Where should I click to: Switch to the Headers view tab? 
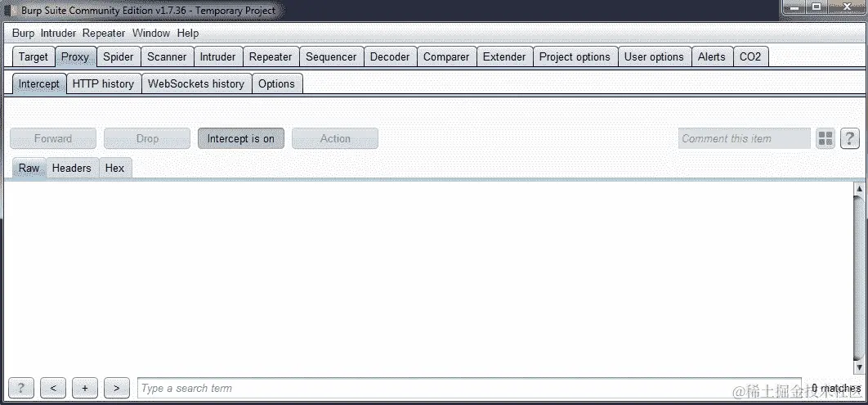click(x=71, y=168)
